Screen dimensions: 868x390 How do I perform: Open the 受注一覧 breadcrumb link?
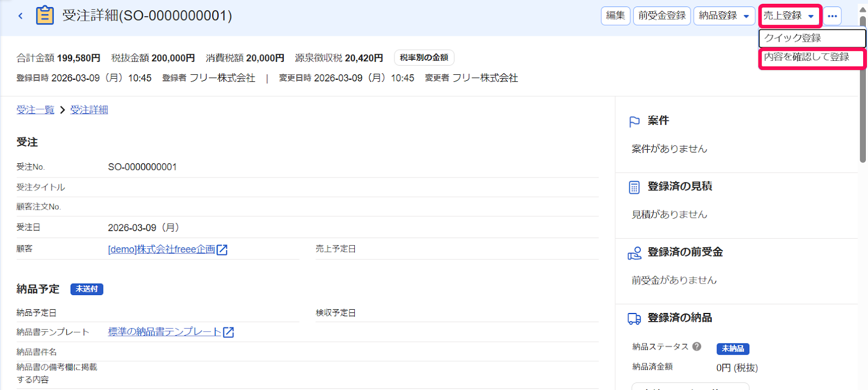tap(35, 110)
